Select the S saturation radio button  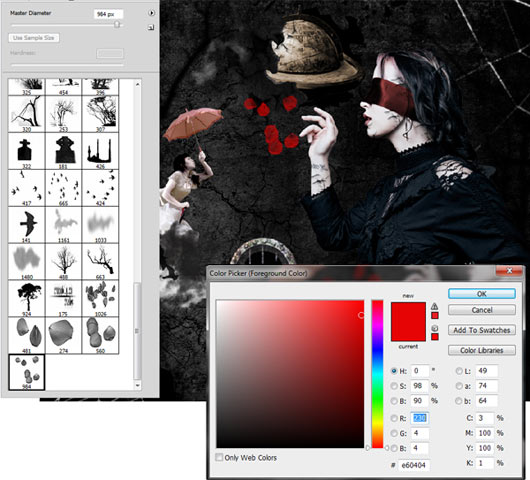coord(394,386)
